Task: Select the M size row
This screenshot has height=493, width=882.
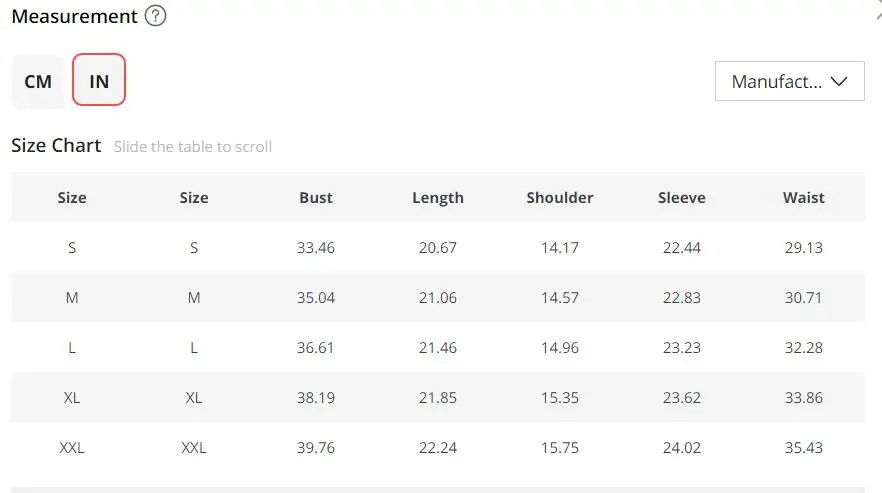Action: (x=72, y=297)
